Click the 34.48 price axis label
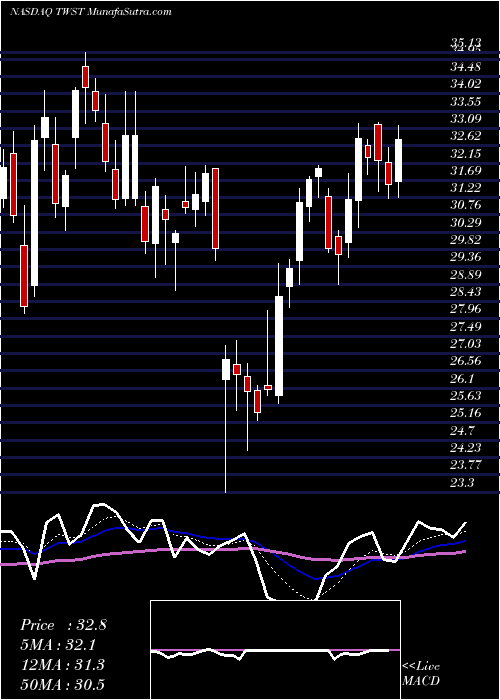The width and height of the screenshot is (500, 700). coord(466,67)
